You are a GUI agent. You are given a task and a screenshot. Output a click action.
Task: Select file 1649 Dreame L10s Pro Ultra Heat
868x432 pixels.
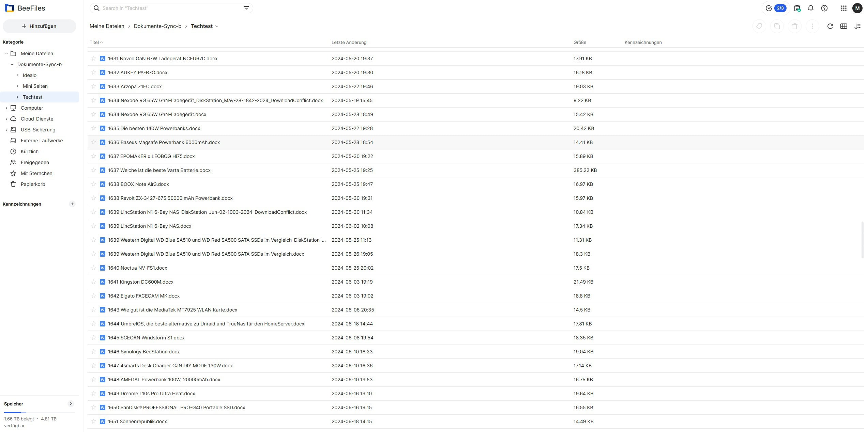[475, 394]
